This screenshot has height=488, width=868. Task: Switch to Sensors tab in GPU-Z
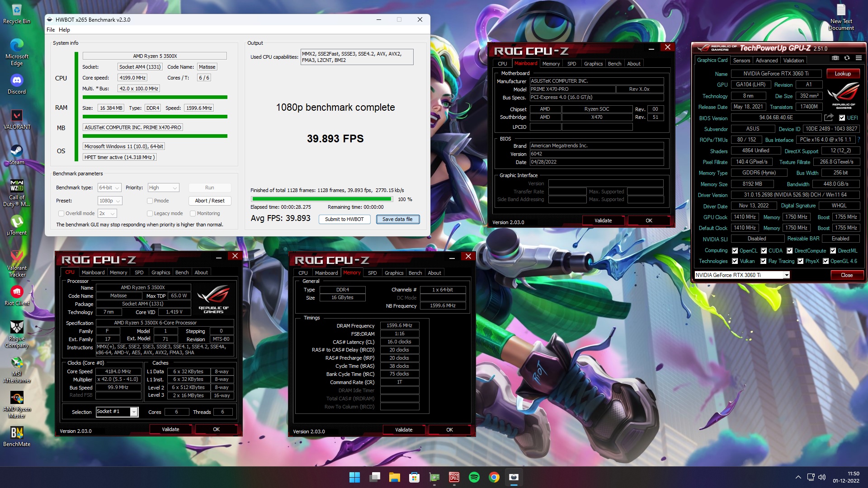click(741, 60)
